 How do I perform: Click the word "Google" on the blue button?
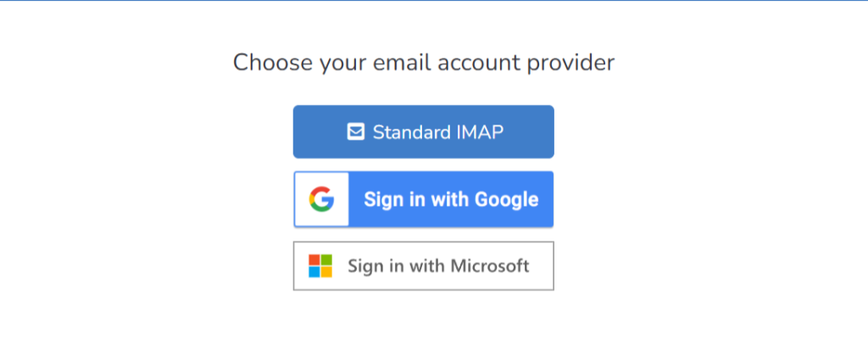pos(506,199)
